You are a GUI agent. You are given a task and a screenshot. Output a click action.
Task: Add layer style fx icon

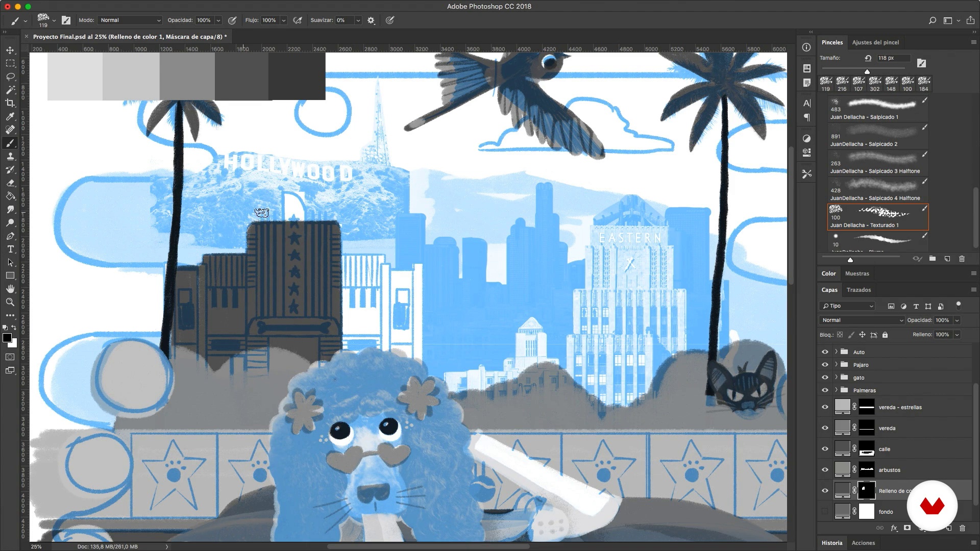[894, 528]
